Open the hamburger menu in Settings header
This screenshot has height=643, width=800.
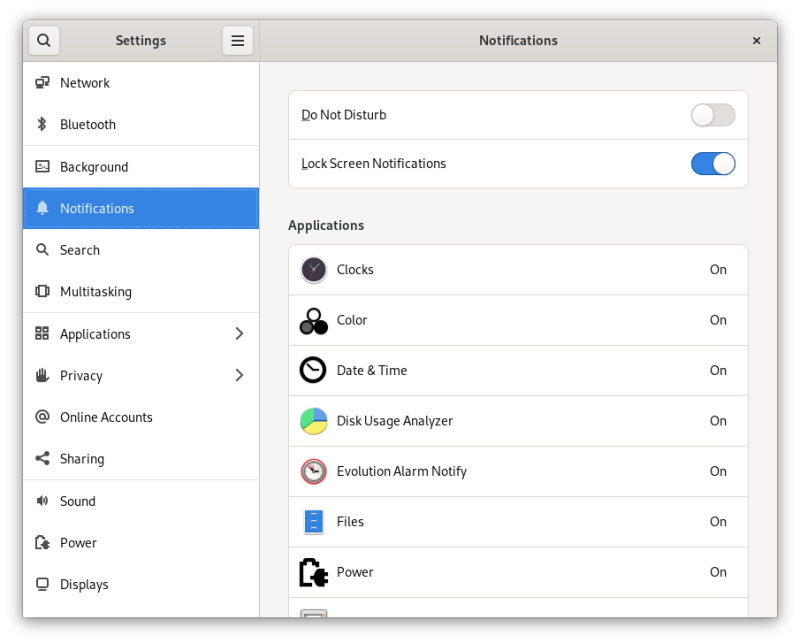pyautogui.click(x=238, y=41)
